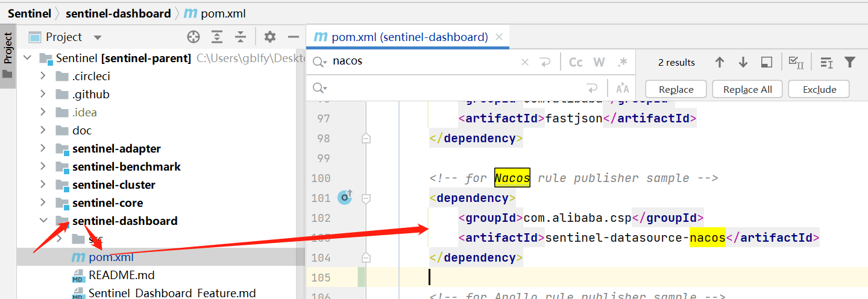This screenshot has width=868, height=299.
Task: Click the select all occurrences icon
Action: 766,62
